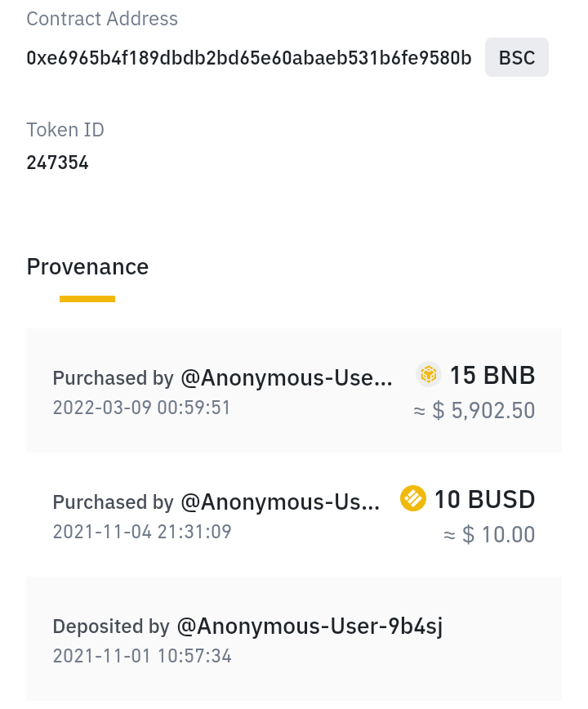The height and width of the screenshot is (709, 588).
Task: Click the 2021-11-04 21:31:09 timestamp
Action: pos(142,531)
